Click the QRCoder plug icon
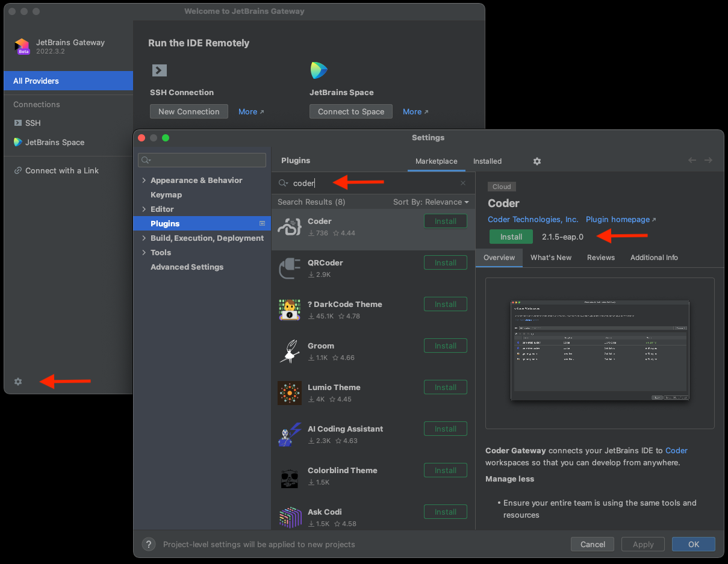This screenshot has height=564, width=728. (290, 268)
